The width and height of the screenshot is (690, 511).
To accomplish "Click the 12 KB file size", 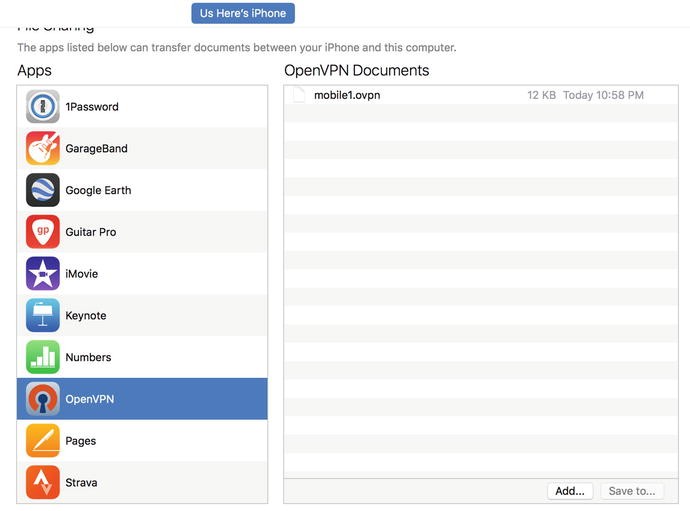I will 541,95.
